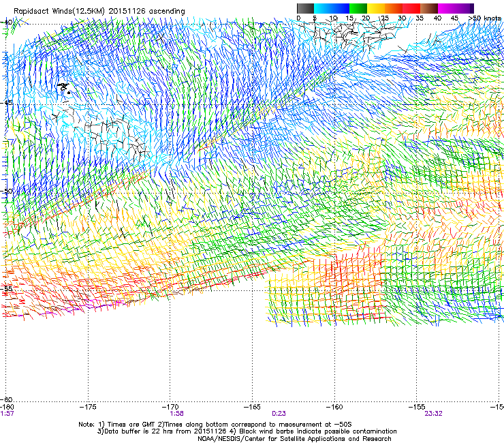504x443 pixels.
Task: Click the -50 latitude label
Action: pyautogui.click(x=7, y=191)
